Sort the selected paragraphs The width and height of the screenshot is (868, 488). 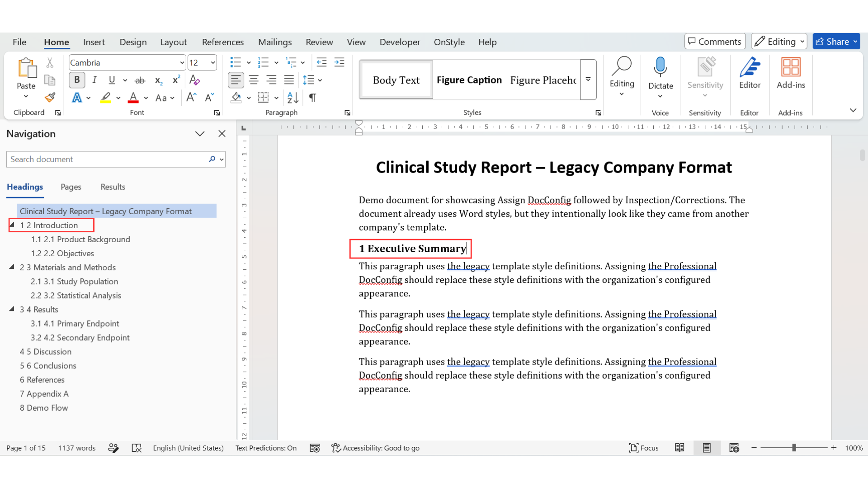[x=292, y=98]
